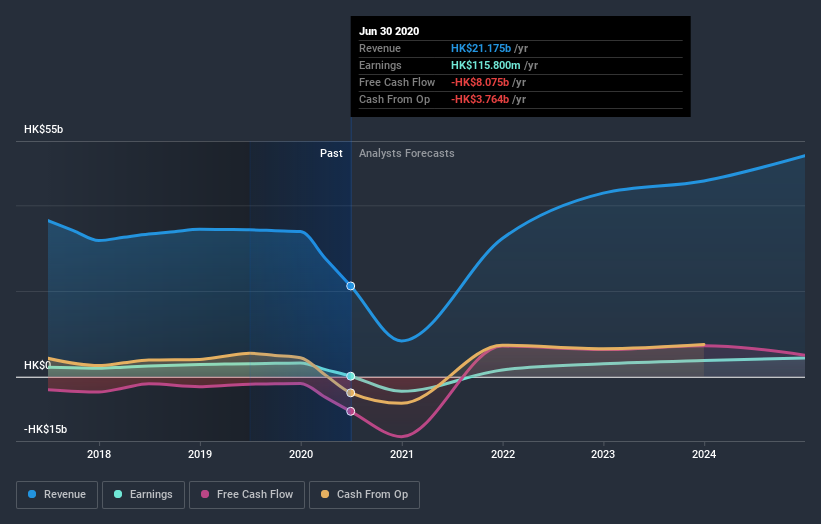Click the HK$55b y-axis label

[43, 129]
